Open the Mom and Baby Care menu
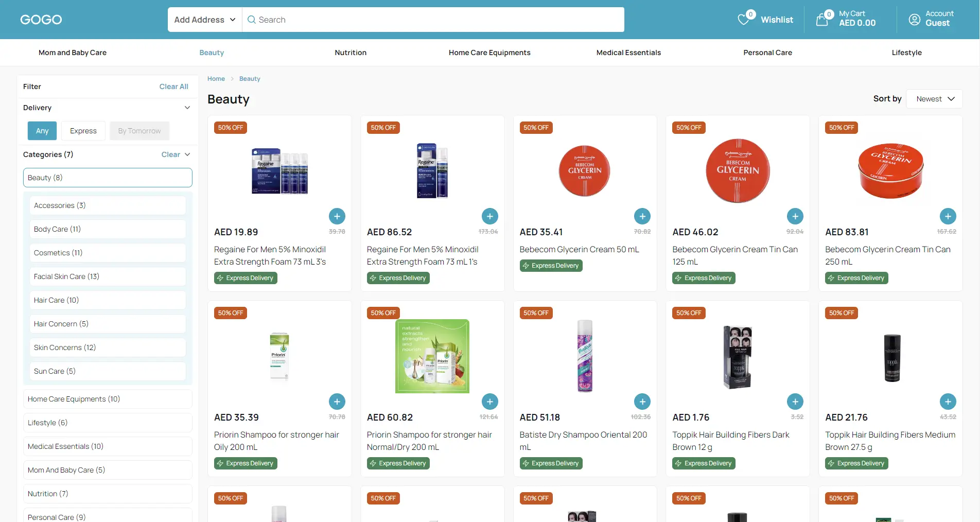Screen dimensions: 980x522 click(x=73, y=53)
